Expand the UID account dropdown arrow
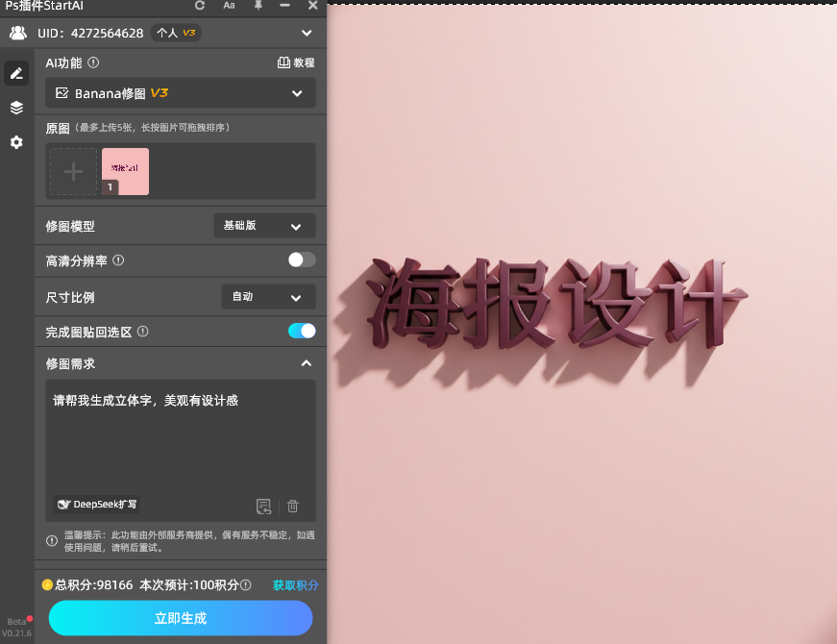Screen dimensions: 837x644 tap(307, 32)
